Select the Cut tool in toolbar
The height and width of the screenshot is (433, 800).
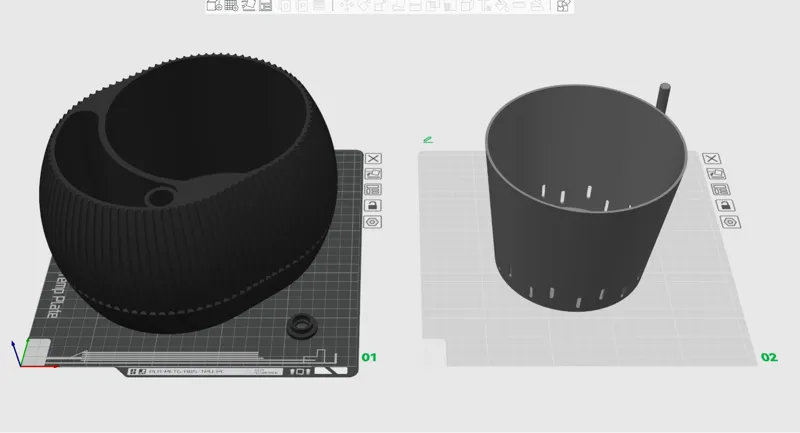[x=415, y=6]
